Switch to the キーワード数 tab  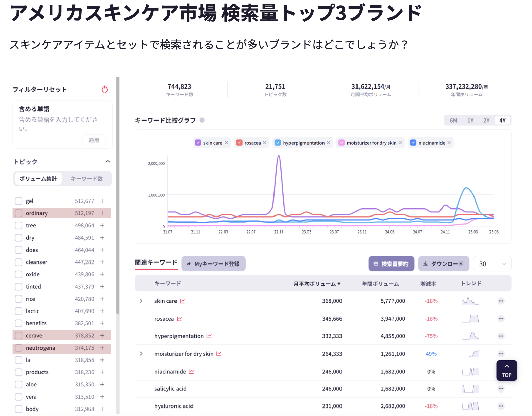[86, 179]
